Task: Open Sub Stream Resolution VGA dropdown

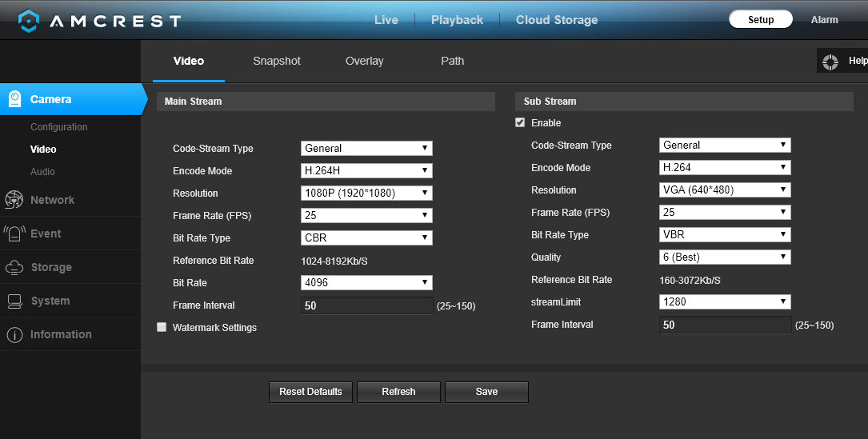Action: [x=725, y=190]
